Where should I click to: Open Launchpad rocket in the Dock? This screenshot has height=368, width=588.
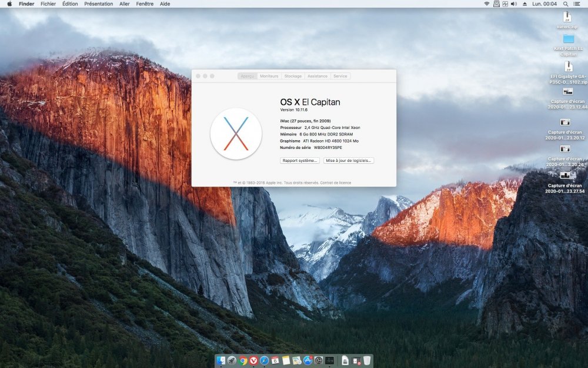(232, 360)
